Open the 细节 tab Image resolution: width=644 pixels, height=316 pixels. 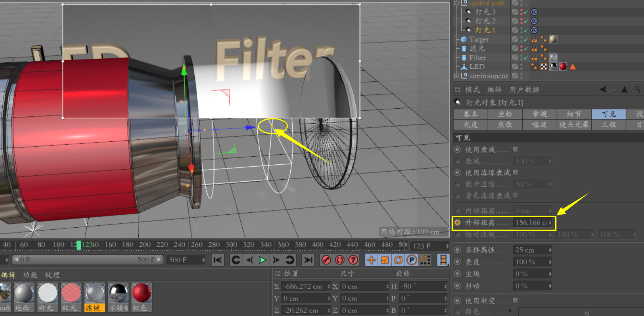tap(574, 114)
